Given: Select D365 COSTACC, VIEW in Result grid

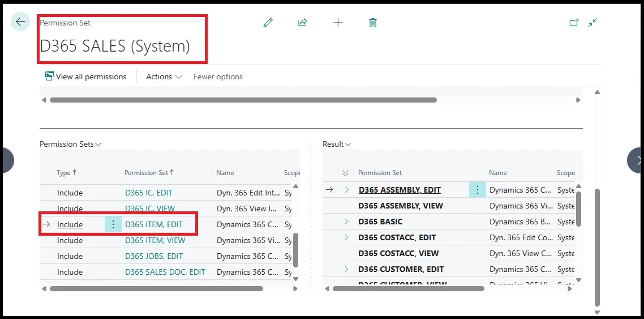Looking at the screenshot, I should click(399, 253).
